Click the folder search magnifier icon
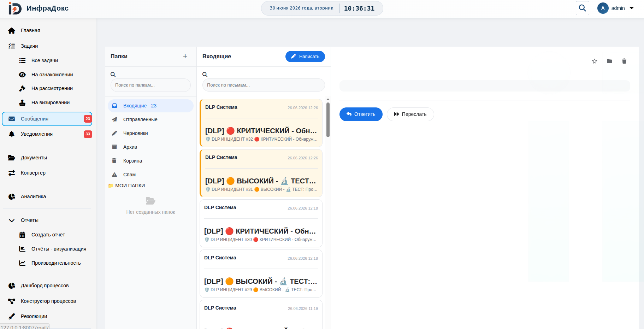 (x=113, y=75)
